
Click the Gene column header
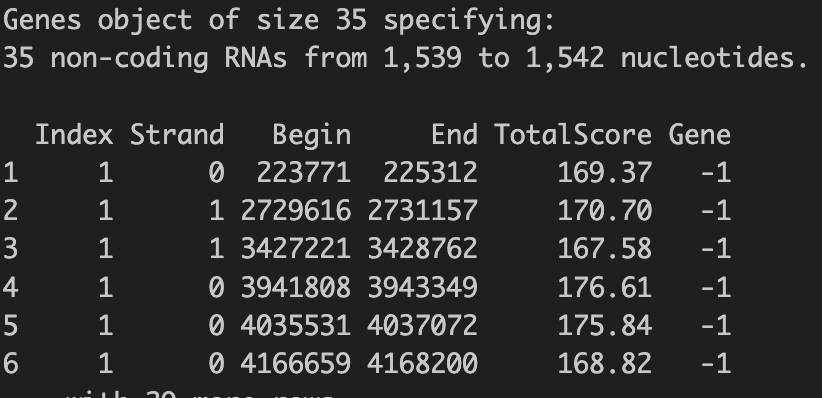tap(699, 135)
